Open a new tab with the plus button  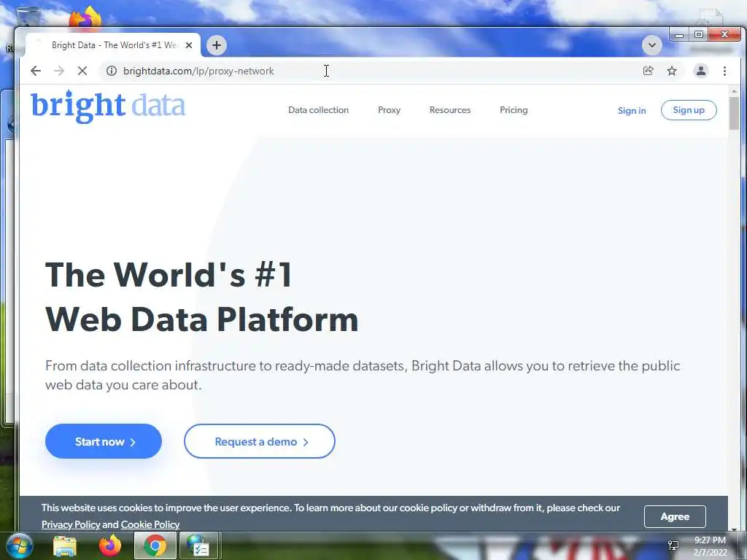pyautogui.click(x=217, y=45)
